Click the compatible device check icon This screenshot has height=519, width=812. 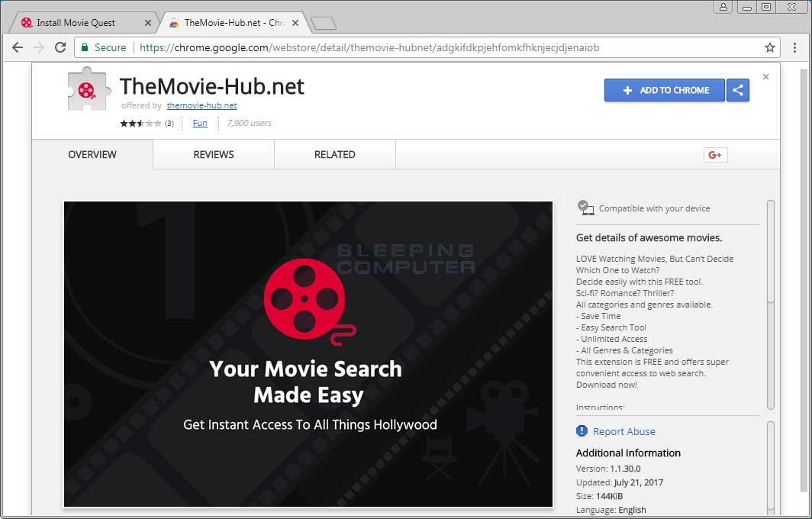click(x=585, y=208)
